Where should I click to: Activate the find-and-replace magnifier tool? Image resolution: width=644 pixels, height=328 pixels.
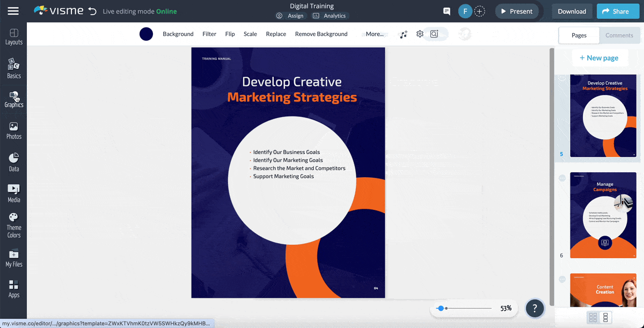tap(435, 33)
